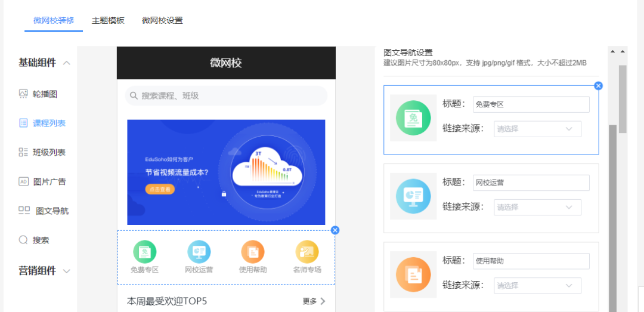
Task: Change the green 免费专区 image in settings
Action: [x=413, y=118]
